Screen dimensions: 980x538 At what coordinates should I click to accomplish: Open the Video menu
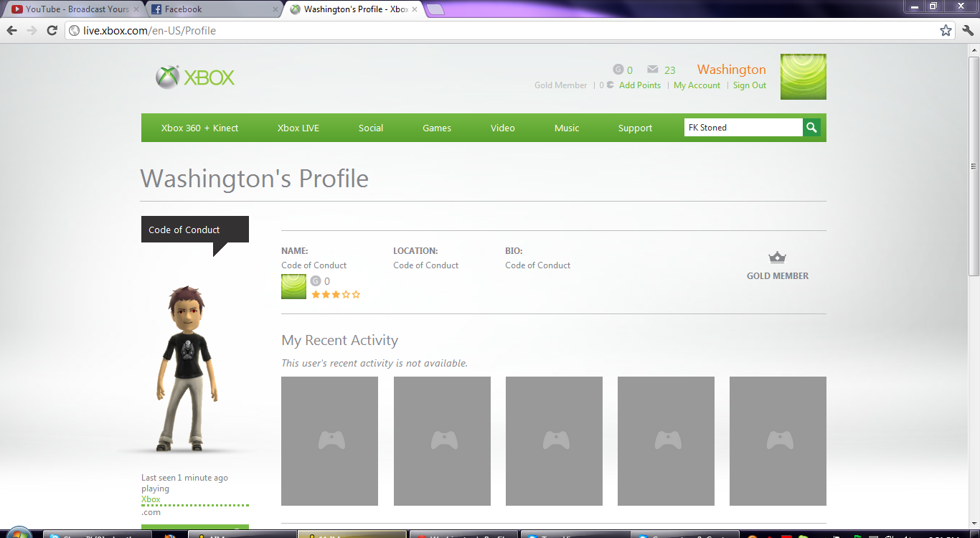pos(503,128)
